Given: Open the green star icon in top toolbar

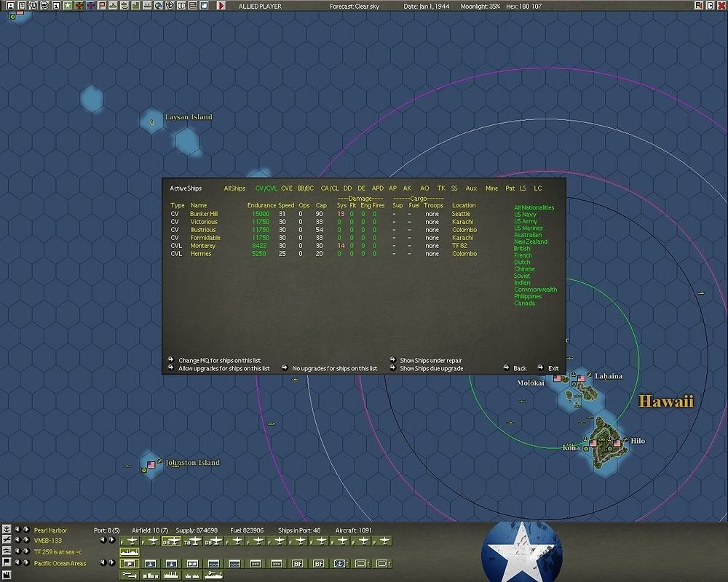Looking at the screenshot, I should point(67,6).
